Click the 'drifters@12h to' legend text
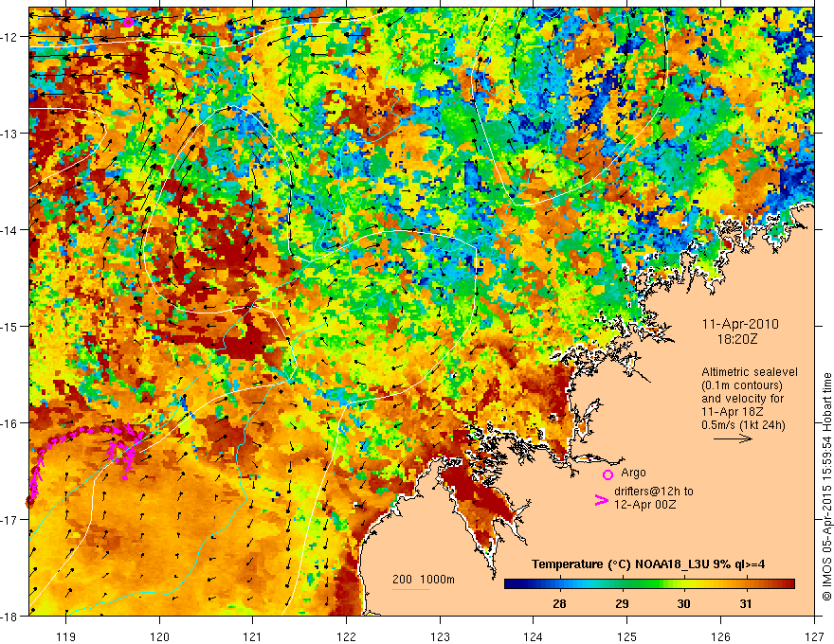This screenshot has width=834, height=644. [x=654, y=492]
